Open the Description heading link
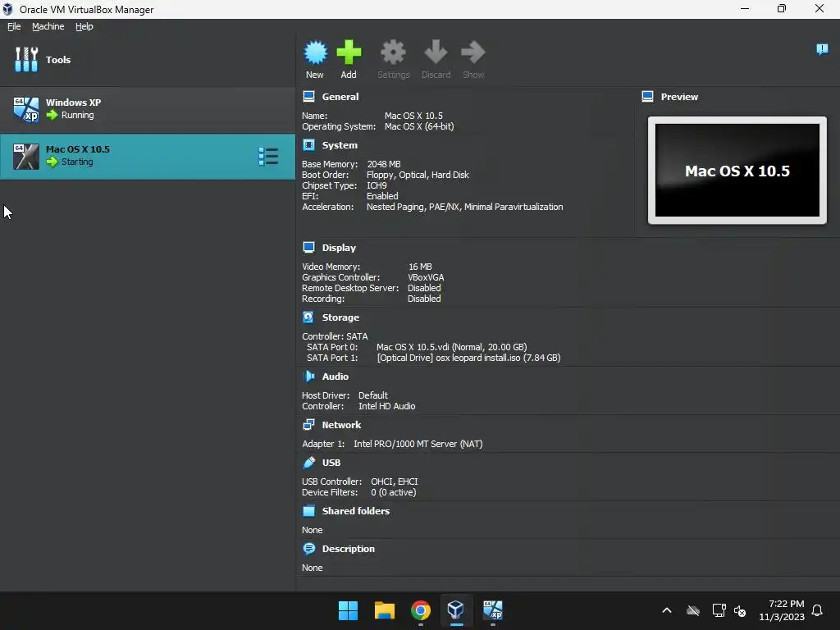The image size is (840, 630). (x=348, y=549)
